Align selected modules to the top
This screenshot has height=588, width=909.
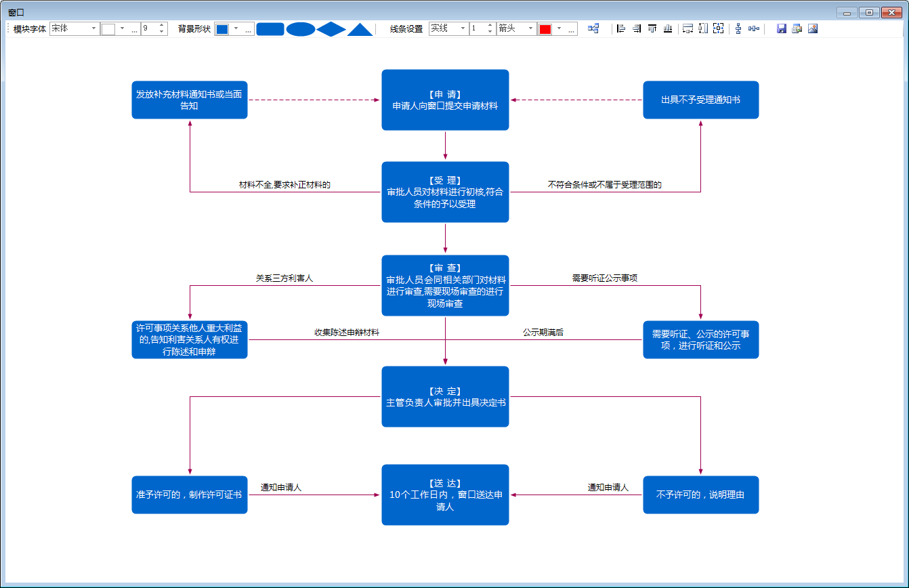(652, 28)
